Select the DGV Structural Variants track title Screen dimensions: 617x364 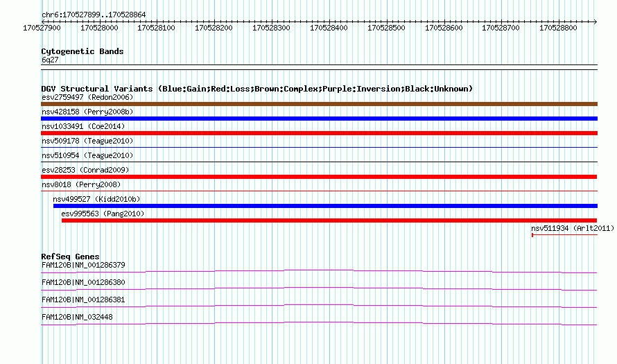pos(257,89)
